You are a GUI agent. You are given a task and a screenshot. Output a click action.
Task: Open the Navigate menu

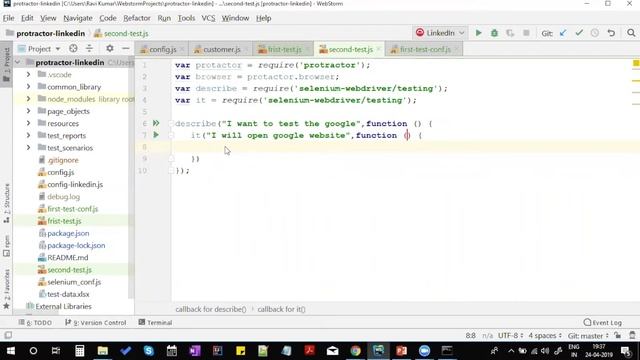tap(78, 18)
